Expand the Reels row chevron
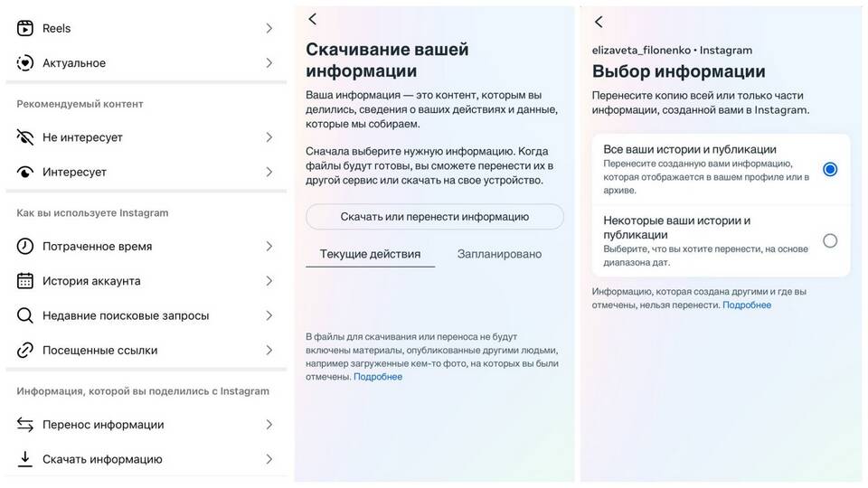The image size is (868, 488). [269, 28]
